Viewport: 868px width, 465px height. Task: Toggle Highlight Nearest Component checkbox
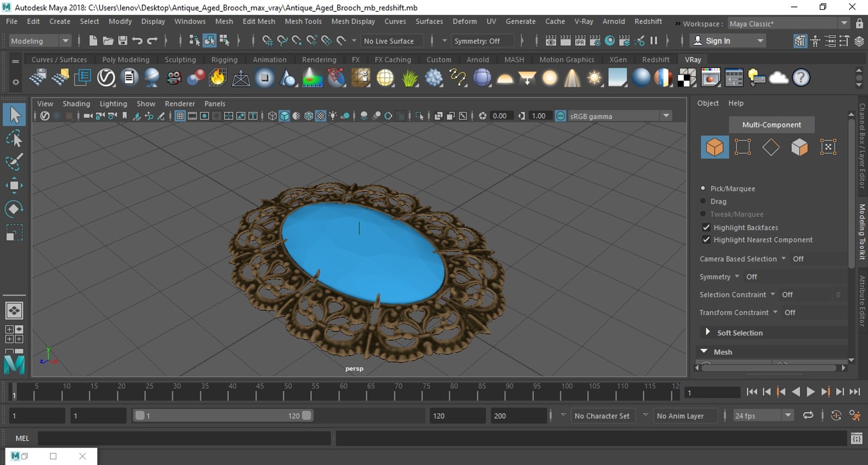click(x=706, y=240)
